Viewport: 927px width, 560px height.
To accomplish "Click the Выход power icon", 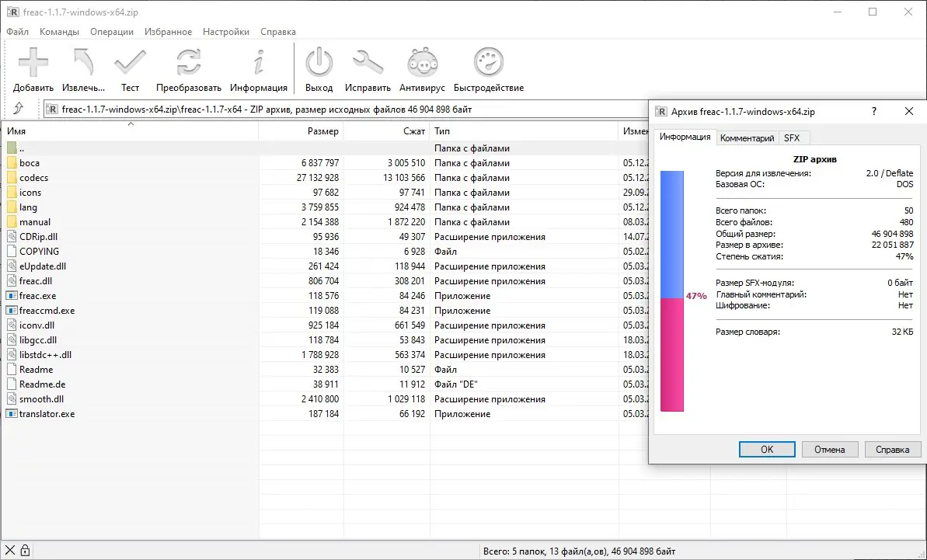I will (x=319, y=62).
